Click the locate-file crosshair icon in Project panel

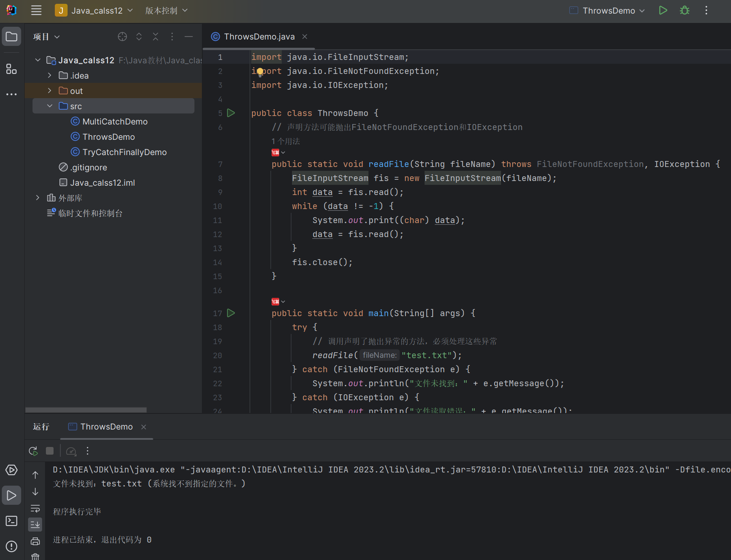pyautogui.click(x=122, y=37)
